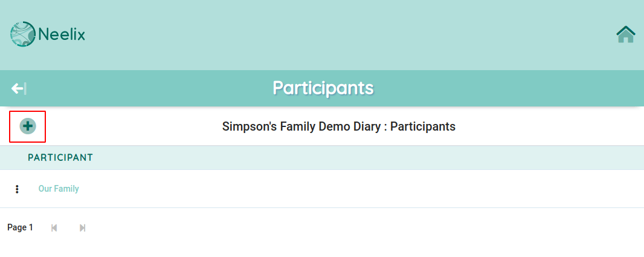The width and height of the screenshot is (644, 257).
Task: Select the Simpson's Family Demo Diary heading
Action: click(x=339, y=126)
